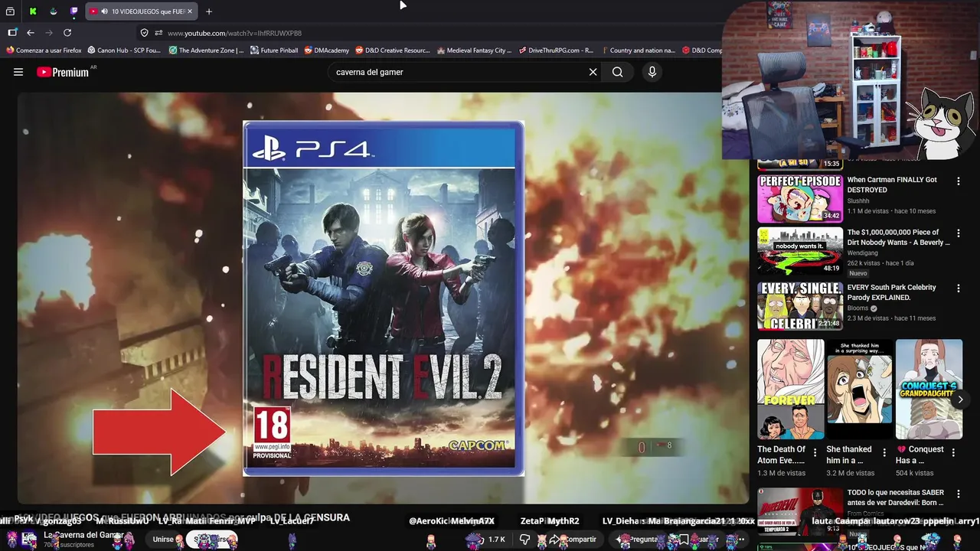Switch to the pinned tab between Kick and Twitch
Viewport: 980px width, 551px height.
53,11
